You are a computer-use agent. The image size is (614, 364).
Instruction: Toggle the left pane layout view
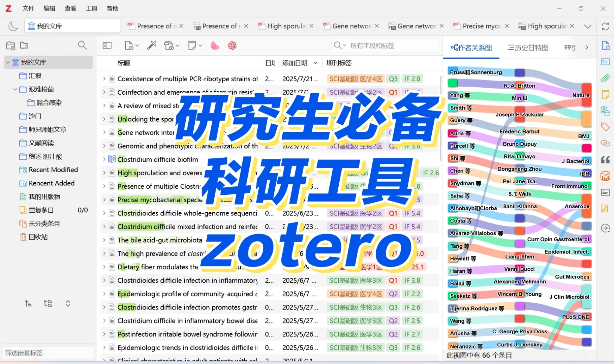[x=107, y=45]
